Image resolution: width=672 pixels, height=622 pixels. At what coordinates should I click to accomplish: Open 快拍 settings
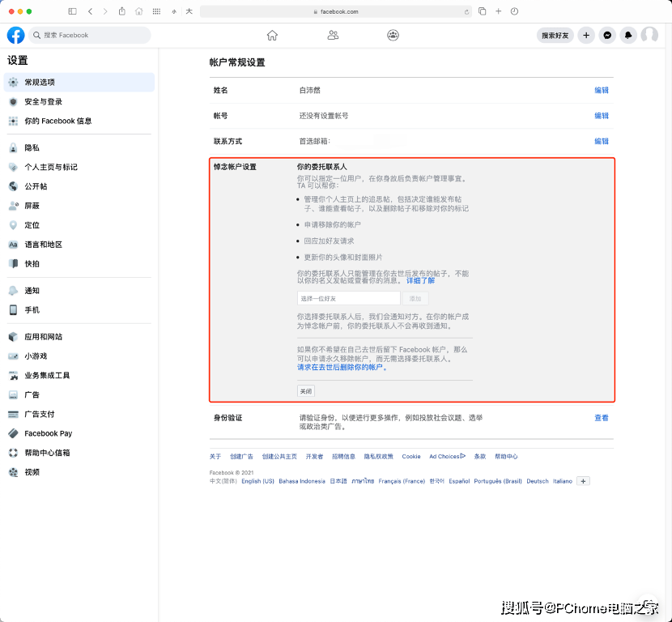coord(79,264)
